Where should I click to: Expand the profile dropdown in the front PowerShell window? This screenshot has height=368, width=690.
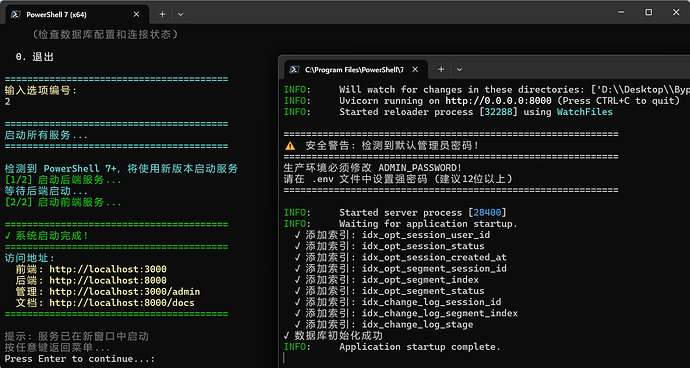coord(459,70)
